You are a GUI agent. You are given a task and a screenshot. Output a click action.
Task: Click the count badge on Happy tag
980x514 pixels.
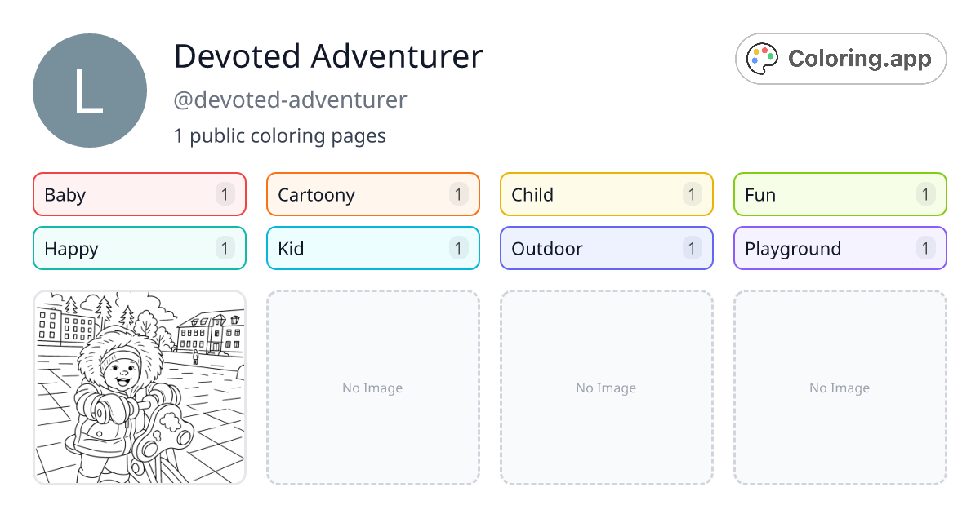tap(225, 248)
